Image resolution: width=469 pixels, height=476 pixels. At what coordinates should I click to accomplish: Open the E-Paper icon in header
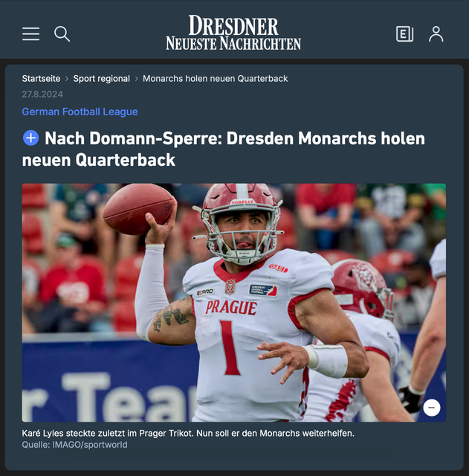(x=404, y=33)
